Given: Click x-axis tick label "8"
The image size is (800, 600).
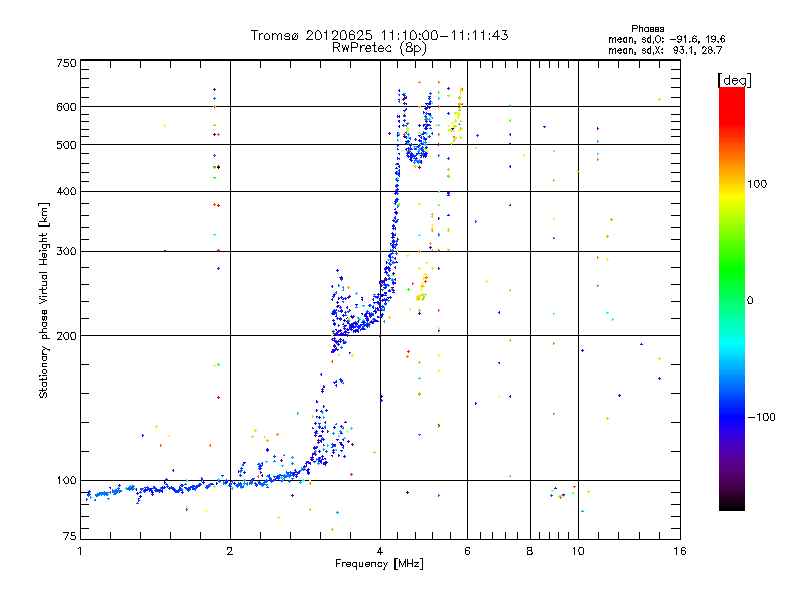Looking at the screenshot, I should [530, 551].
